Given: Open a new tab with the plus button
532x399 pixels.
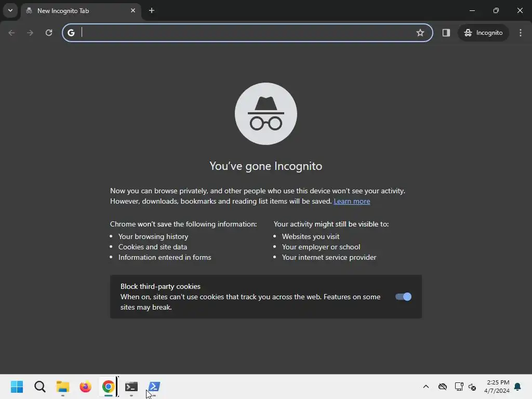Looking at the screenshot, I should click(x=152, y=10).
